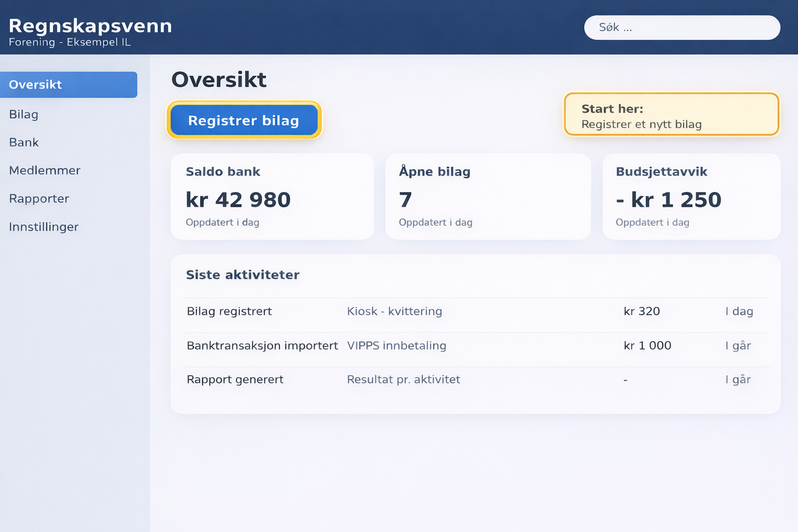Select the highlighted Oversikt menu item
This screenshot has width=798, height=532.
[35, 85]
